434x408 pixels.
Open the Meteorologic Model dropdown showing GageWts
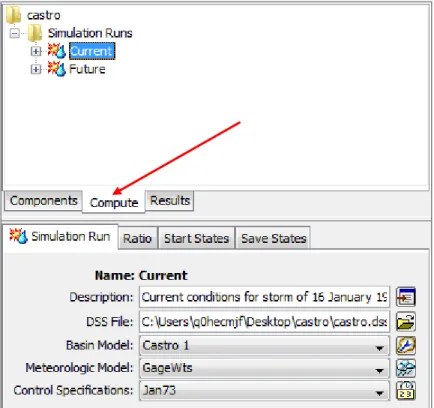coord(264,368)
